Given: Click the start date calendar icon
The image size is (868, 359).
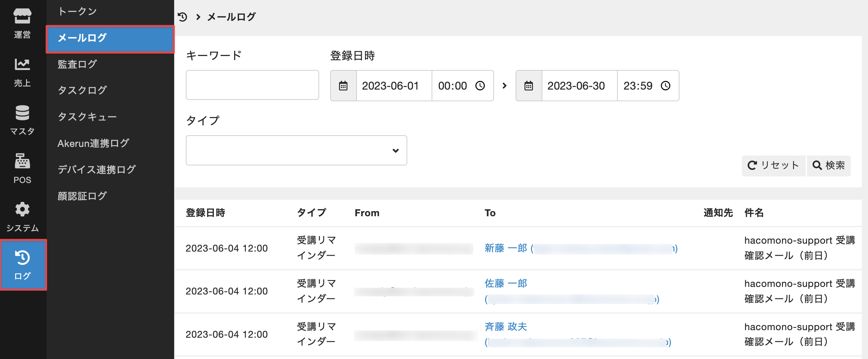Looking at the screenshot, I should click(343, 86).
